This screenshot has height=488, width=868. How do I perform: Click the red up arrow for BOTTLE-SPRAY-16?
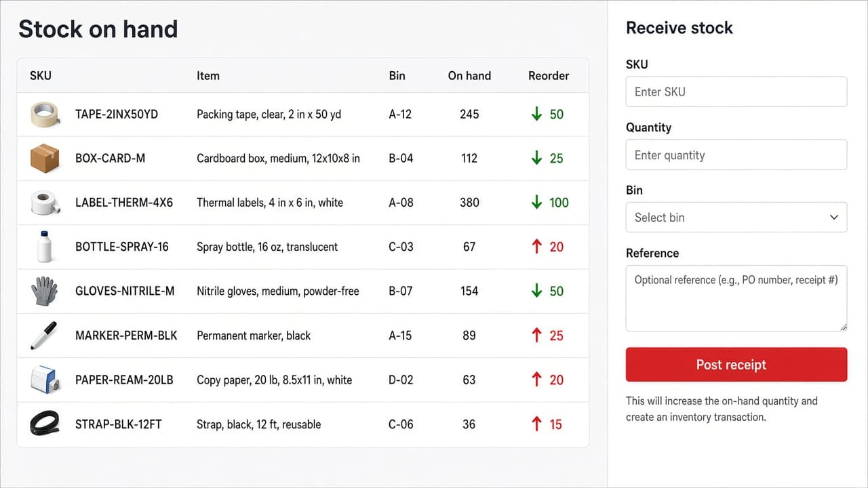tap(537, 247)
